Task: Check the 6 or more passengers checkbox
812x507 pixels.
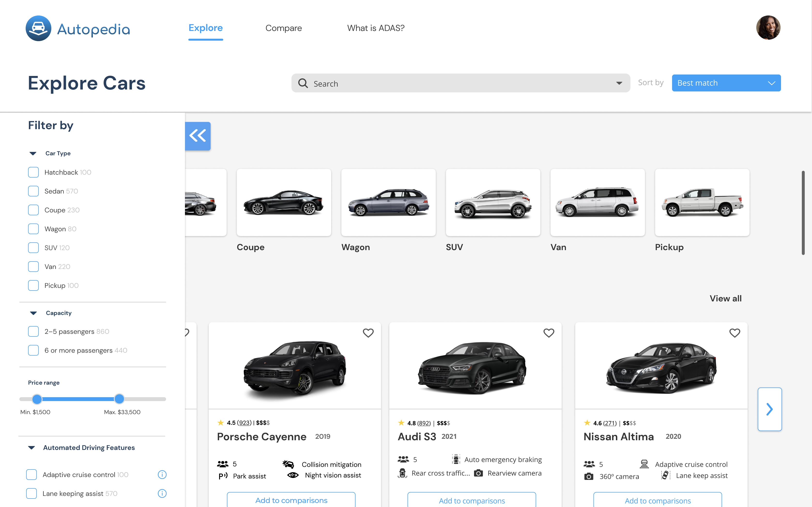Action: click(33, 350)
